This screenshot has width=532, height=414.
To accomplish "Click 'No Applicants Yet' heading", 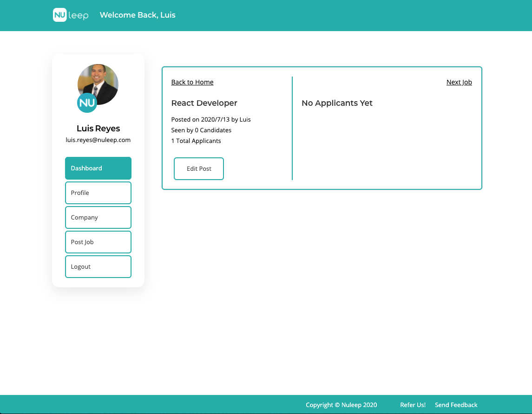I will point(337,103).
